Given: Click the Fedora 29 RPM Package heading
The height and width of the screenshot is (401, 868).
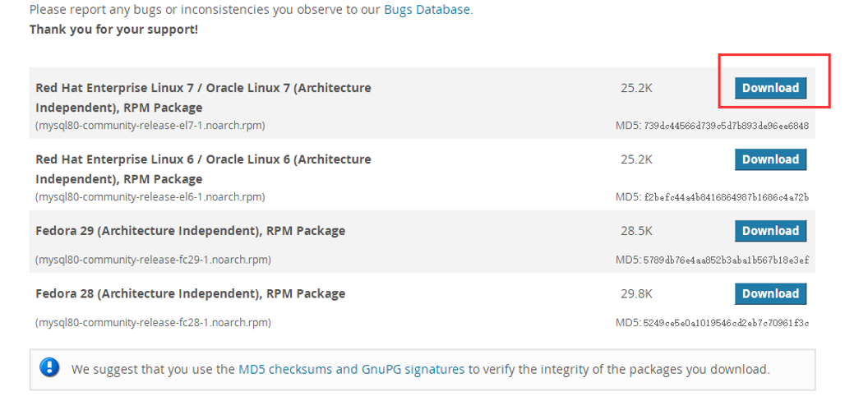Looking at the screenshot, I should (190, 231).
